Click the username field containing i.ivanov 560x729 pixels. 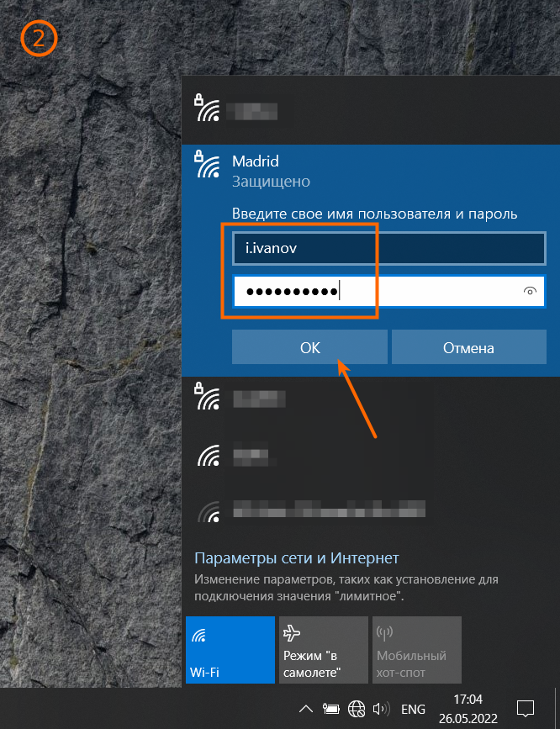(389, 249)
